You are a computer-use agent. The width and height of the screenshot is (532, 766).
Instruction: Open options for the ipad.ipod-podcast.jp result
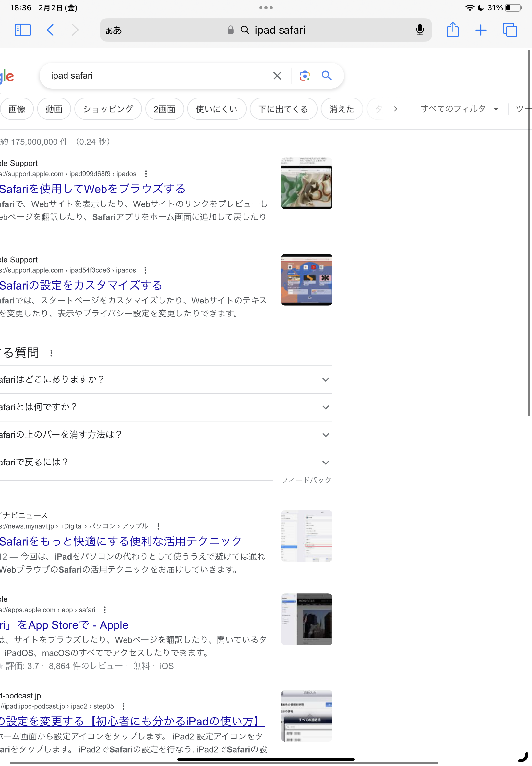pos(123,706)
